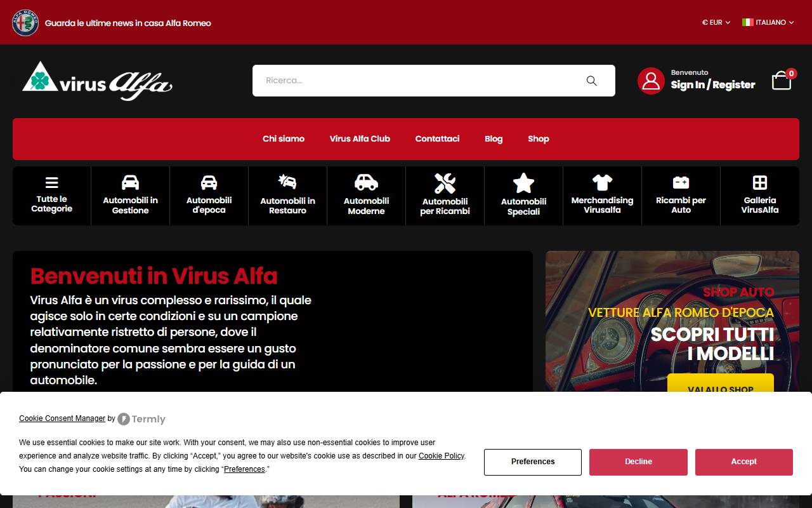This screenshot has height=508, width=812.
Task: Click "VETTURE ALFA ROMEO D'EPOCA" banner text
Action: tap(681, 312)
